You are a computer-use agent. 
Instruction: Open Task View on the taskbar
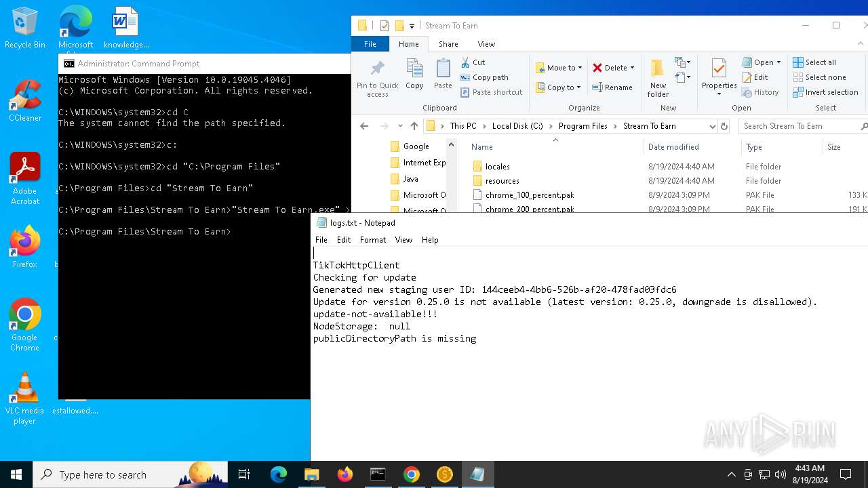244,474
